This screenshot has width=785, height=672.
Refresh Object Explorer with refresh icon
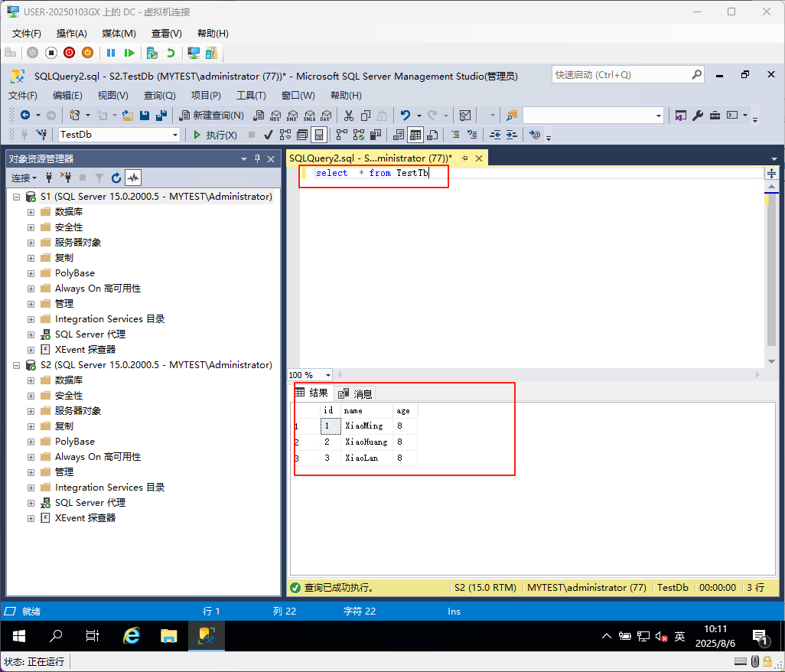[116, 178]
